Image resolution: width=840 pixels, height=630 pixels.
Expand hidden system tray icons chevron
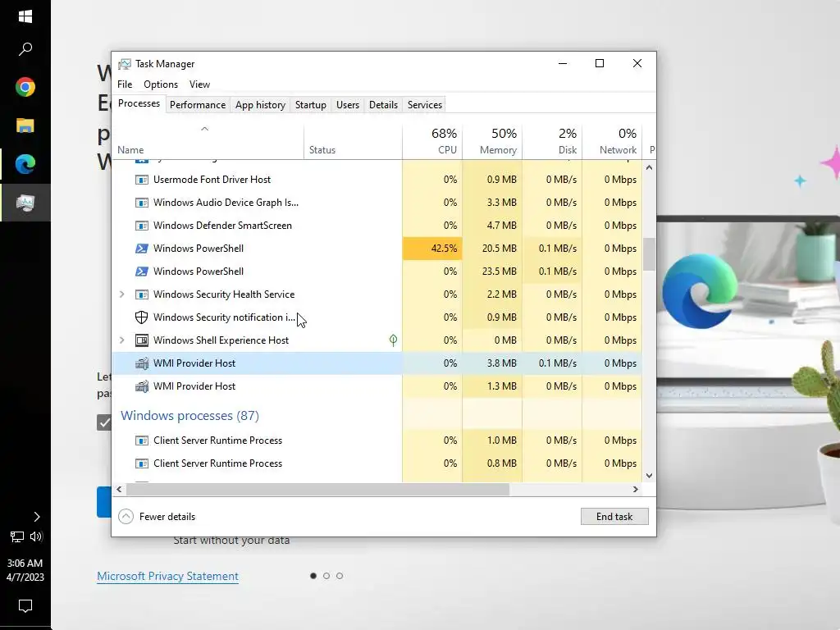36,517
